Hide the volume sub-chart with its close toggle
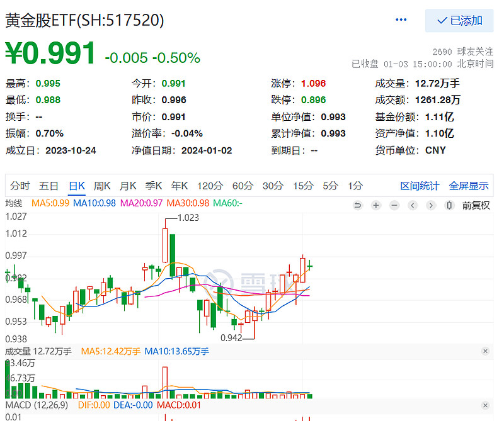 click(x=485, y=351)
